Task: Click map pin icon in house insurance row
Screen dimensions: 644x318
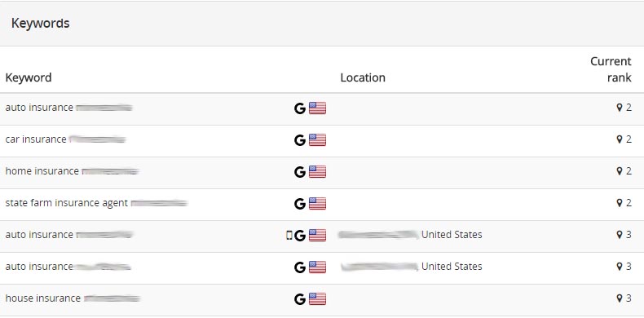Action: tap(620, 298)
